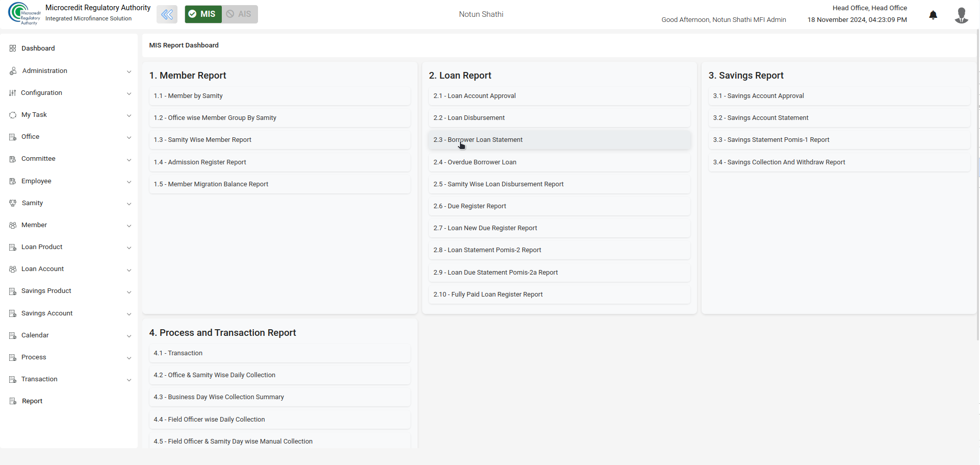
Task: Click the Administration sidebar icon
Action: tap(13, 71)
